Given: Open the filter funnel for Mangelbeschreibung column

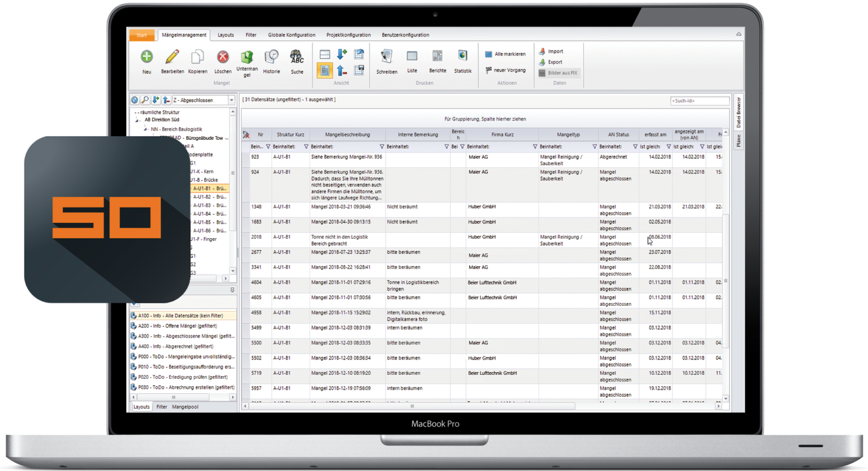Looking at the screenshot, I should tap(381, 146).
